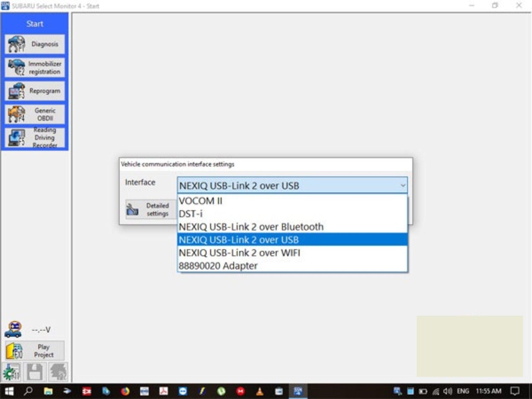Select VOCOM II from interface list

[292, 201]
